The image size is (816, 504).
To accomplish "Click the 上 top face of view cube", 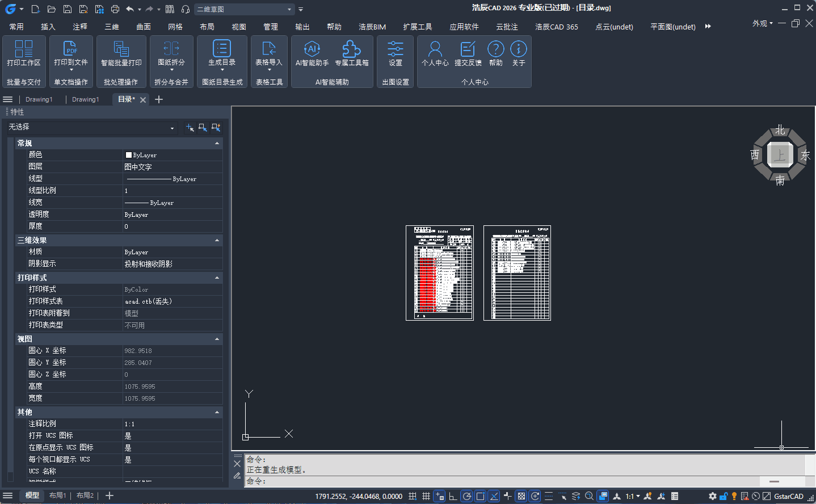I will click(780, 154).
